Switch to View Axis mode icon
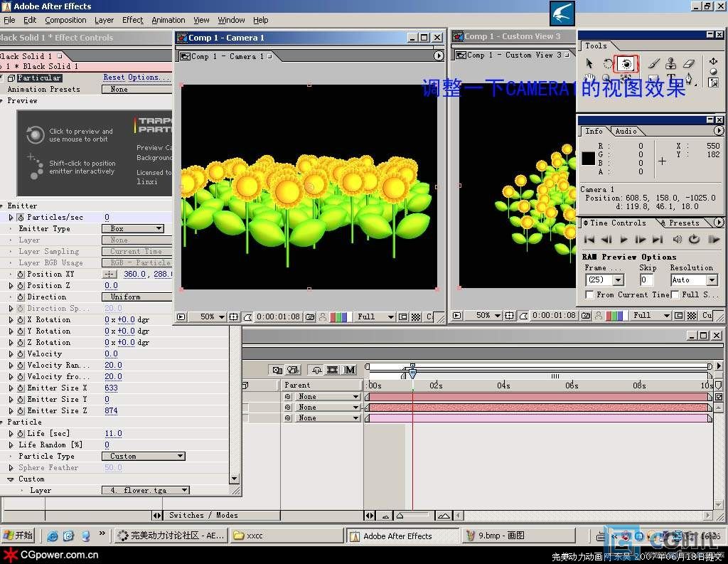The width and height of the screenshot is (728, 564). tap(714, 83)
